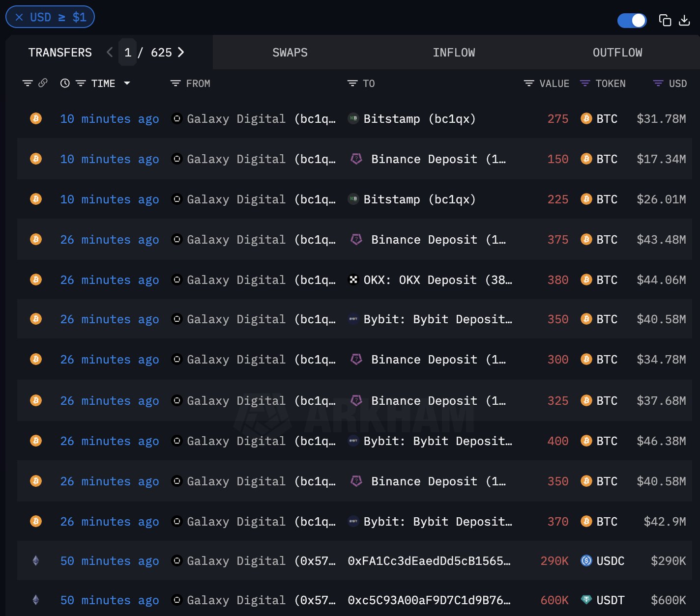Click USDT token icon in $600K row
Screen dimensions: 700x616
(586, 600)
